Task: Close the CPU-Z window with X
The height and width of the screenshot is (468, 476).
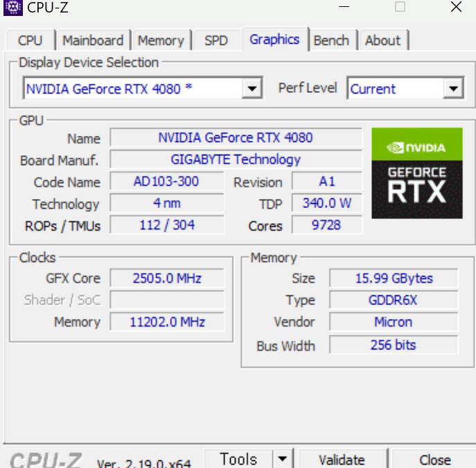Action: (456, 7)
